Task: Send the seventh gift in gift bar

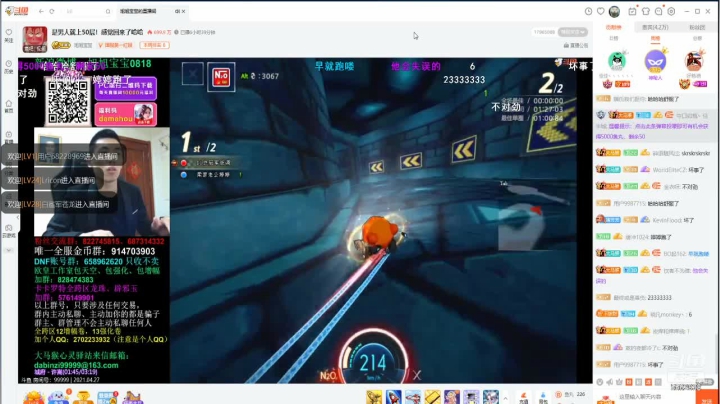Action: point(490,397)
